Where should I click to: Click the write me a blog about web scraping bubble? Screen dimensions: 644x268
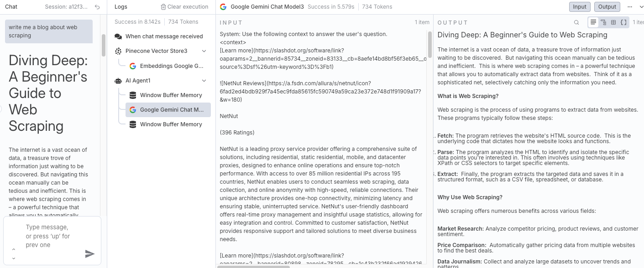coord(49,31)
